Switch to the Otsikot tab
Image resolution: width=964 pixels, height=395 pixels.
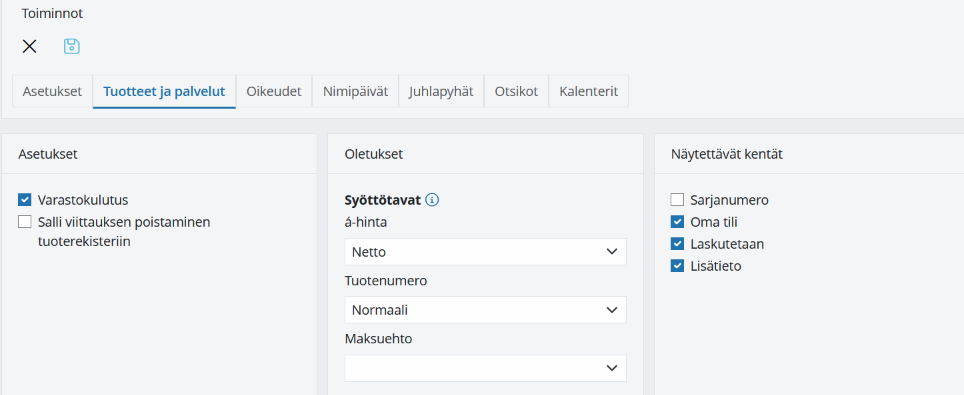click(516, 92)
